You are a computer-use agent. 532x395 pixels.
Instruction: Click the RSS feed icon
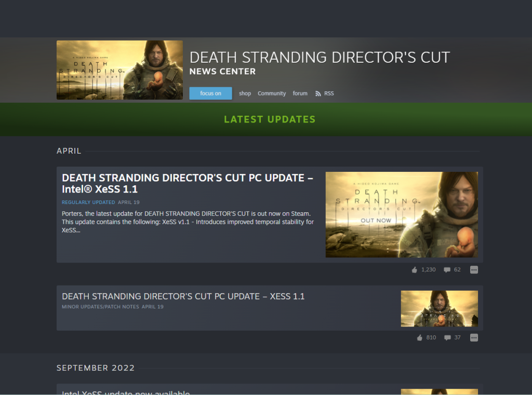coord(318,93)
